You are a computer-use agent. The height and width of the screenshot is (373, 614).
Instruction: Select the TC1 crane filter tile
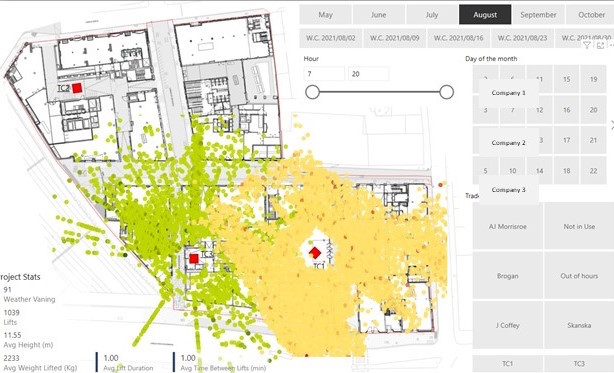[507, 364]
